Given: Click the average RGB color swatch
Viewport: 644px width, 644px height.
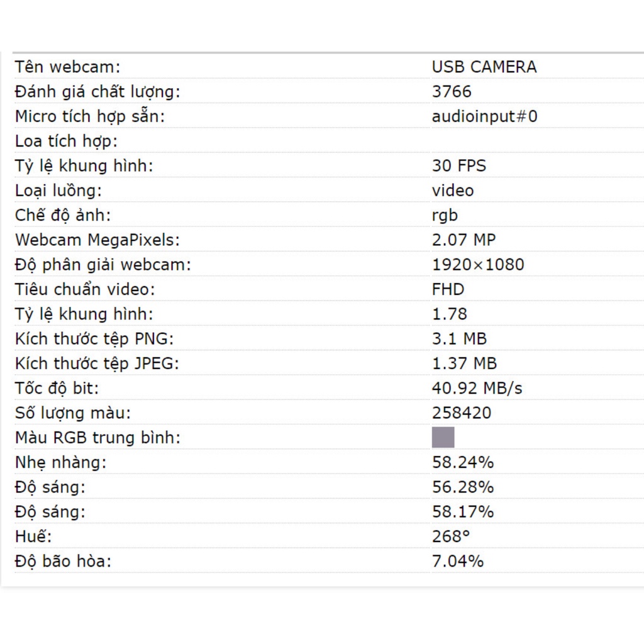Looking at the screenshot, I should tap(443, 437).
